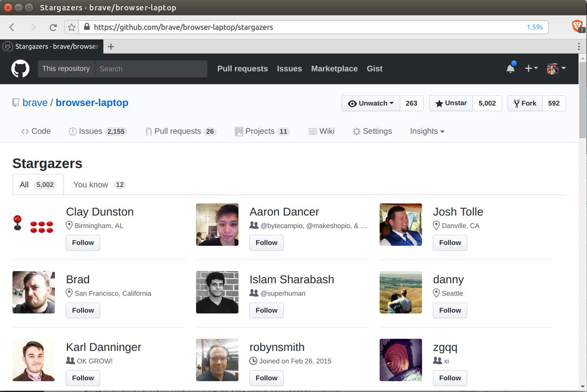Select the You know tab
Viewport: 587px width, 392px height.
pos(99,184)
